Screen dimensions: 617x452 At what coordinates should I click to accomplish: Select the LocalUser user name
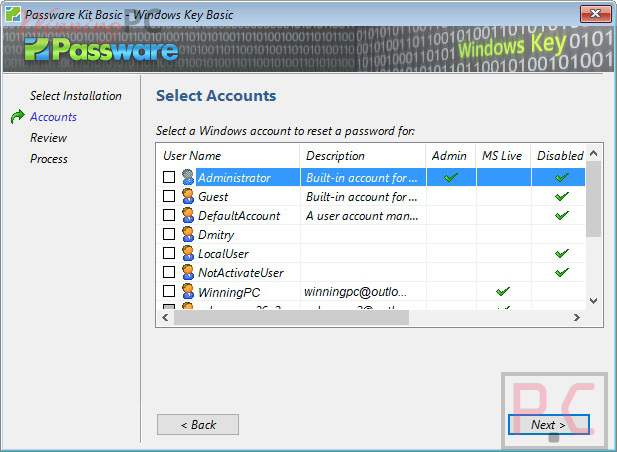click(x=223, y=254)
